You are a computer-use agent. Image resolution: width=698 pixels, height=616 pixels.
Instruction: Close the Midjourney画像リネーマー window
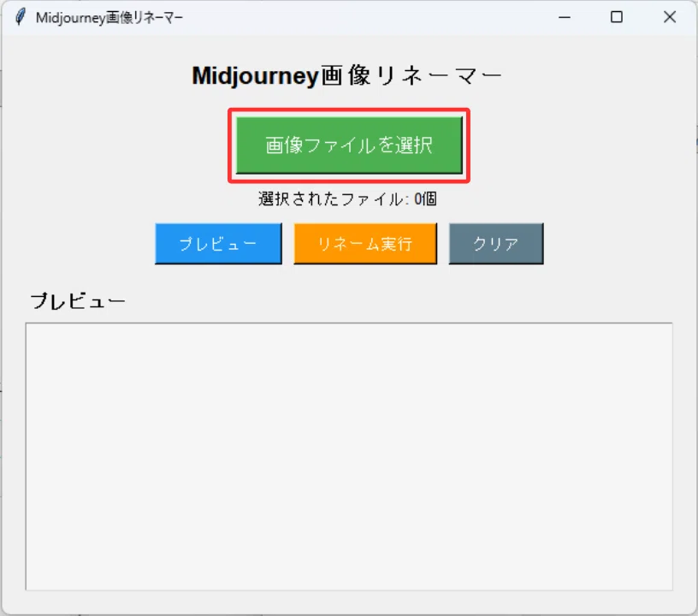(x=670, y=17)
